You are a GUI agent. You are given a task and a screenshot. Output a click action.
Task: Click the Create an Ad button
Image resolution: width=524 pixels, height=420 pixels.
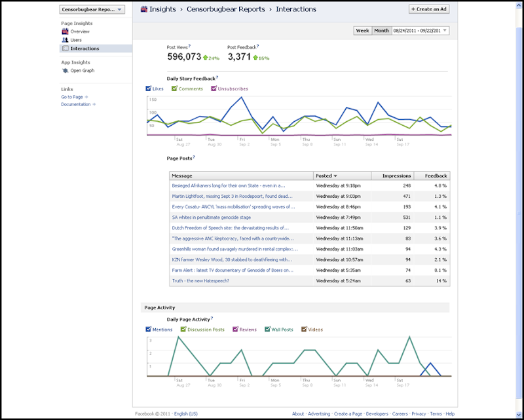point(429,9)
